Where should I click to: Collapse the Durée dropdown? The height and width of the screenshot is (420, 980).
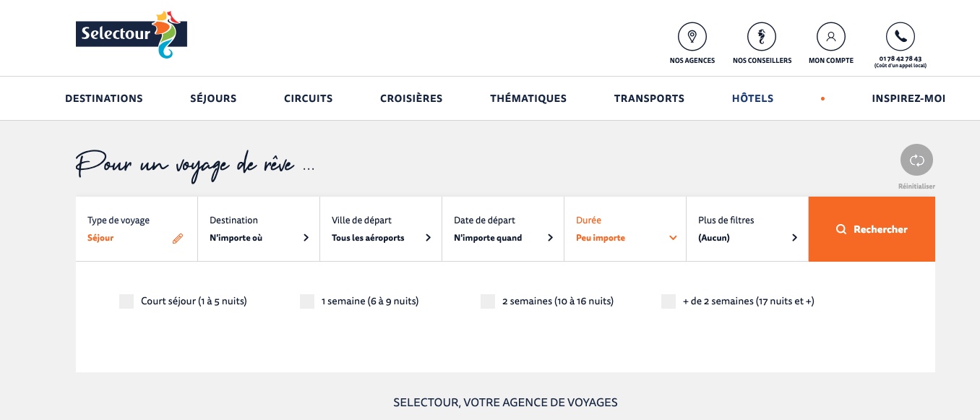(x=625, y=229)
